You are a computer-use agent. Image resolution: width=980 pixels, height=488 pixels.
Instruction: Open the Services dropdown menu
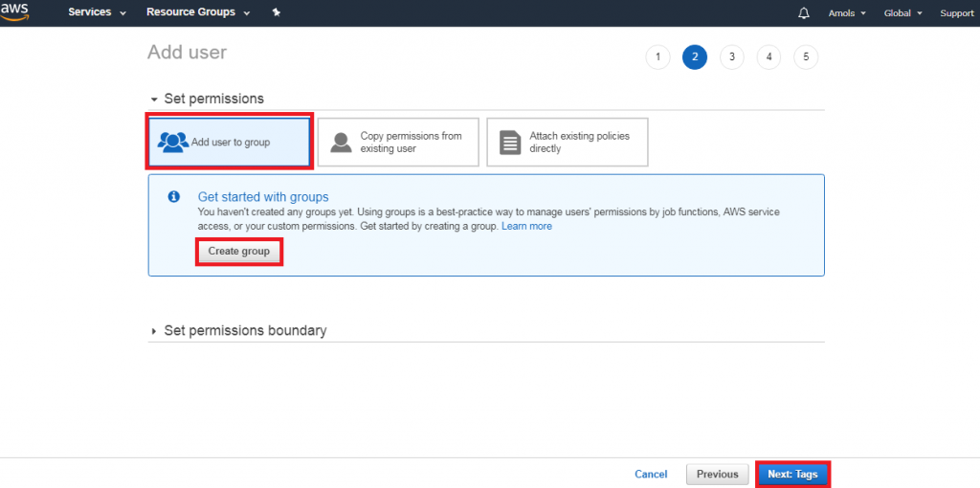tap(97, 12)
